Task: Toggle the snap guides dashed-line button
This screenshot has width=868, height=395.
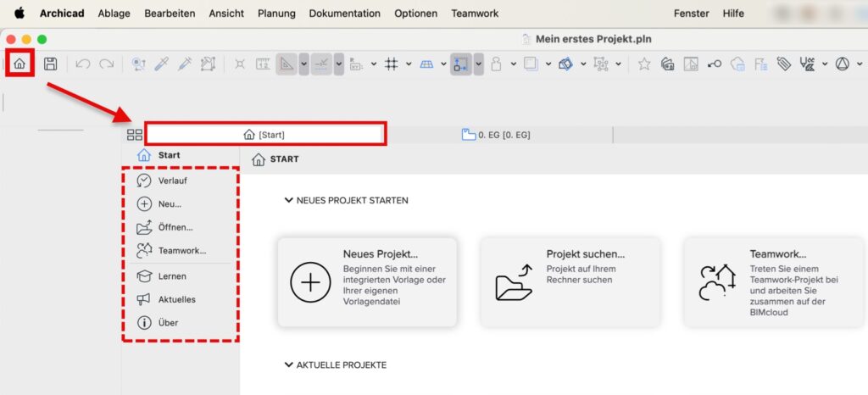Action: [321, 64]
